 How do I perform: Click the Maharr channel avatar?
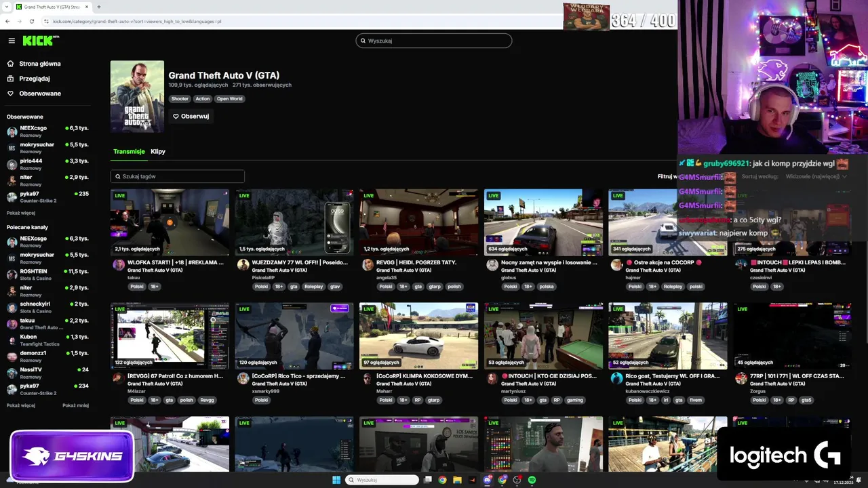tap(368, 378)
